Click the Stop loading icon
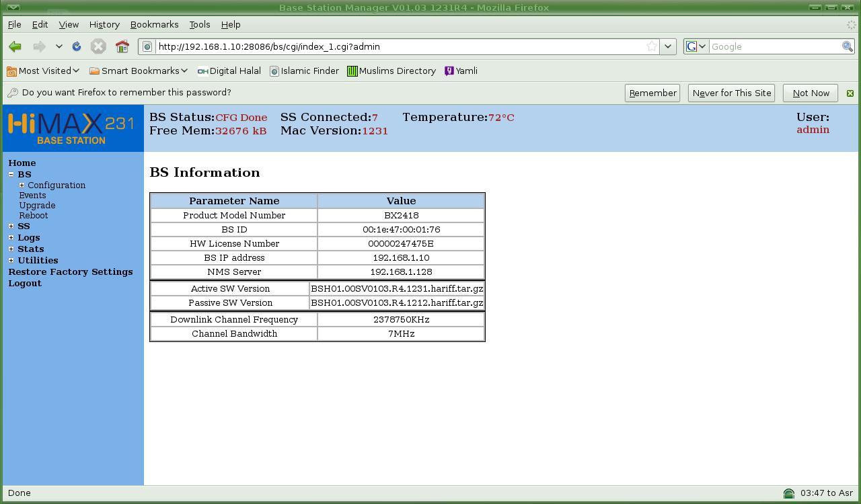The image size is (861, 504). tap(98, 46)
